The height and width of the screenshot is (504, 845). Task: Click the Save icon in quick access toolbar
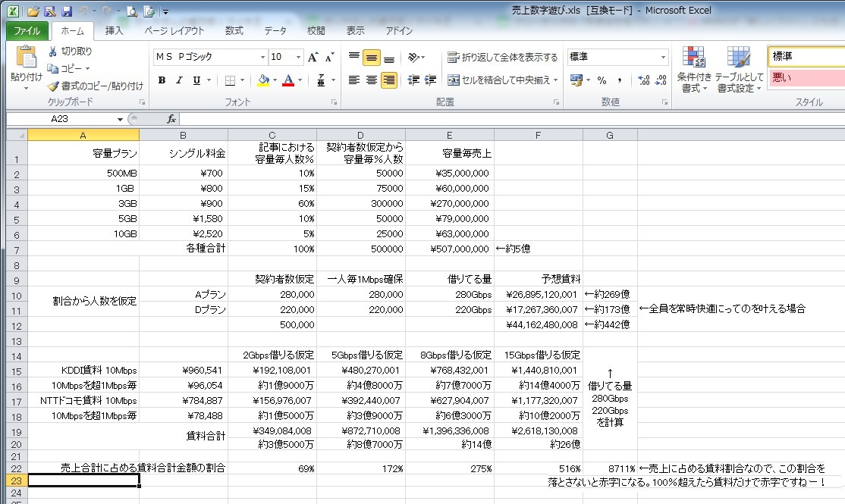tap(66, 11)
